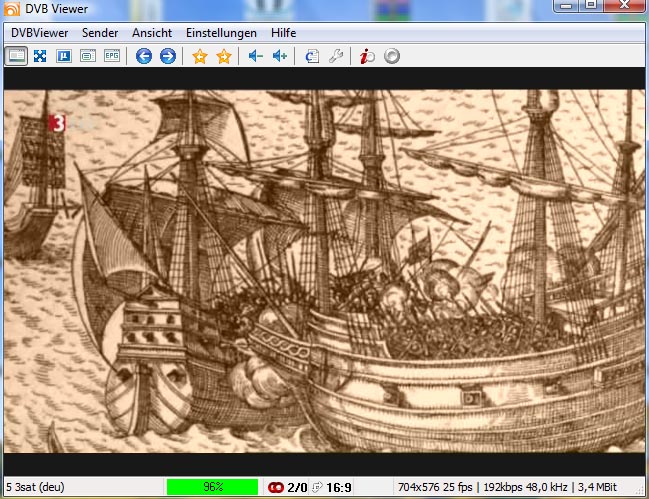Screen dimensions: 649x499
Task: Click the fullscreen arrows icon in toolbar
Action: (40, 56)
